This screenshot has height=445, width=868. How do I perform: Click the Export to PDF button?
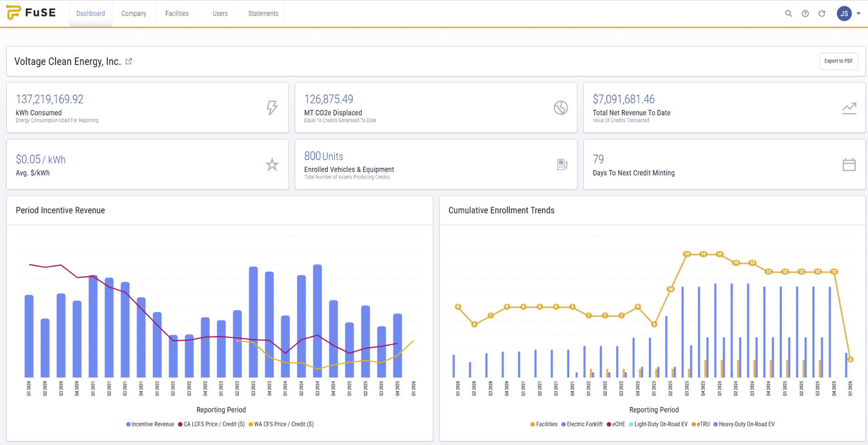[x=838, y=61]
